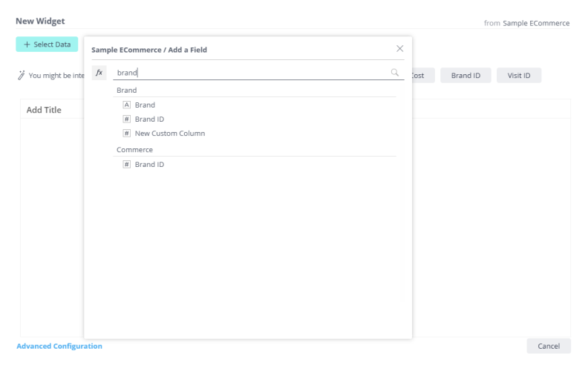The width and height of the screenshot is (588, 371).
Task: Open Advanced Configuration link
Action: coord(59,347)
